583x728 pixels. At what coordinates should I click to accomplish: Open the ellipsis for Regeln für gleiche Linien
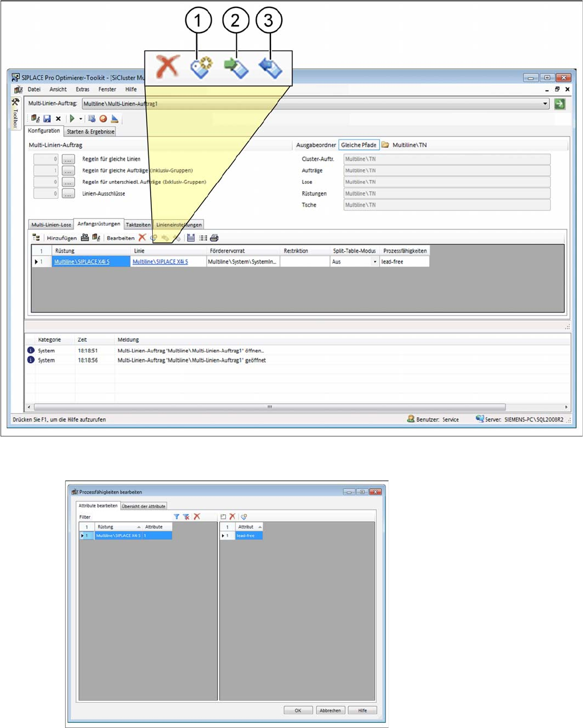point(68,159)
